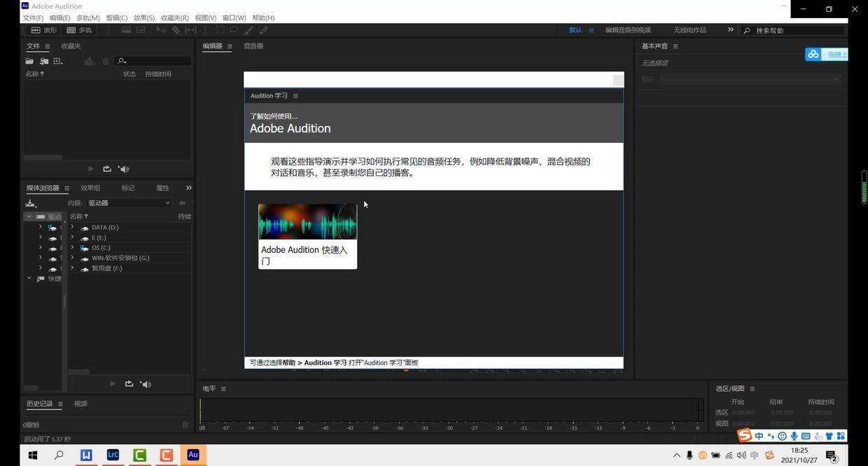
Task: Open the 基本声音 panel menu icon
Action: [675, 46]
